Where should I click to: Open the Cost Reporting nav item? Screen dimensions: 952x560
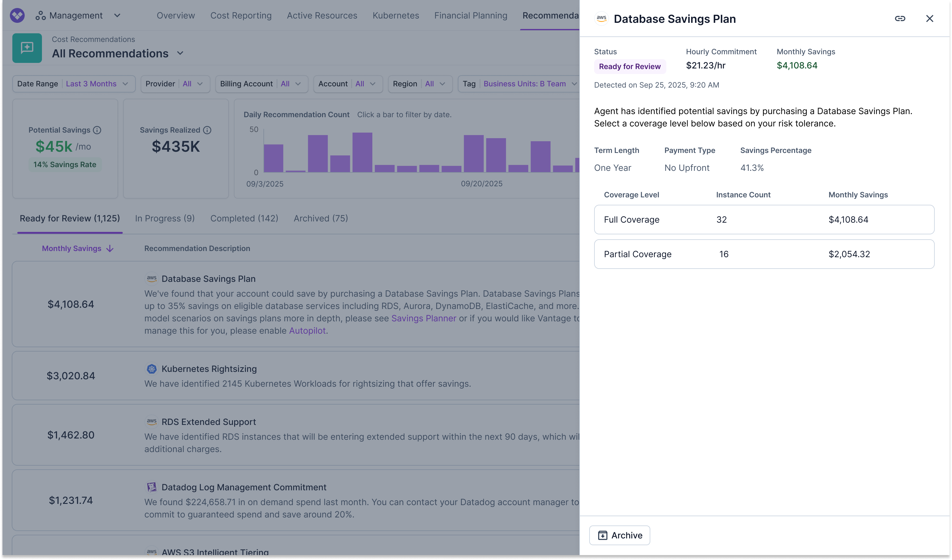241,15
